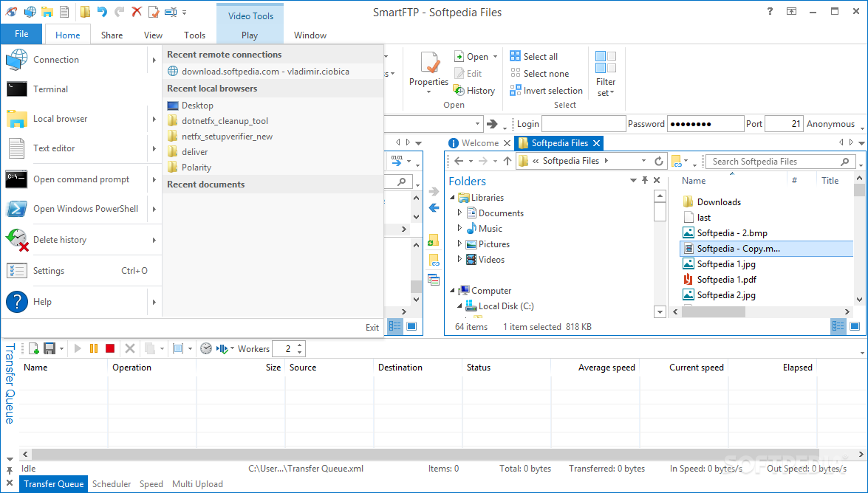Click the Help question mark in title bar
This screenshot has height=493, width=868.
pos(770,11)
